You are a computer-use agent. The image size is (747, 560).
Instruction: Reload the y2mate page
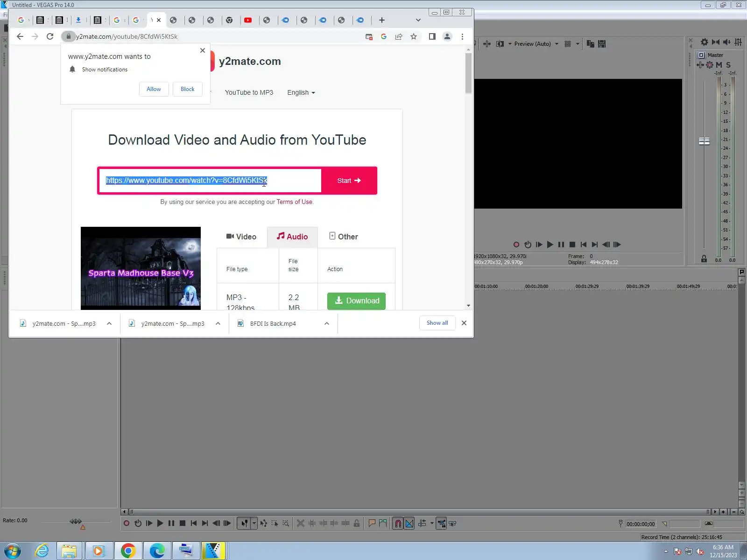coord(50,36)
